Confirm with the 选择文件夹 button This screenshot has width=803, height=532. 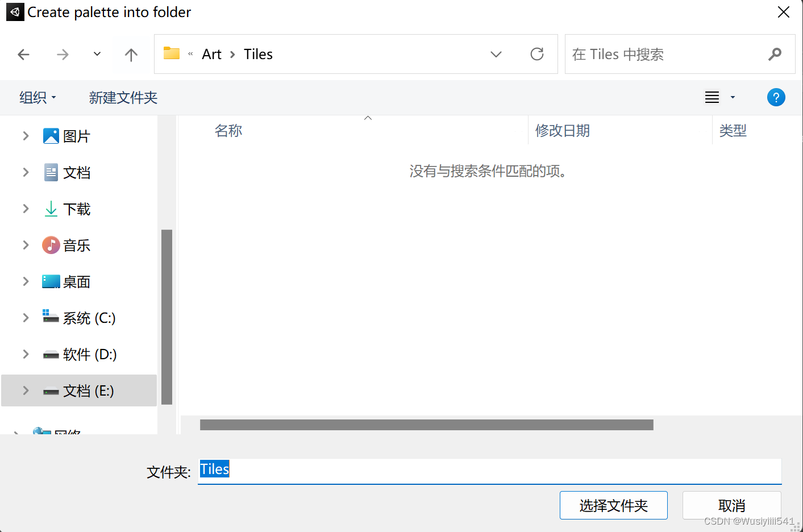pyautogui.click(x=613, y=505)
